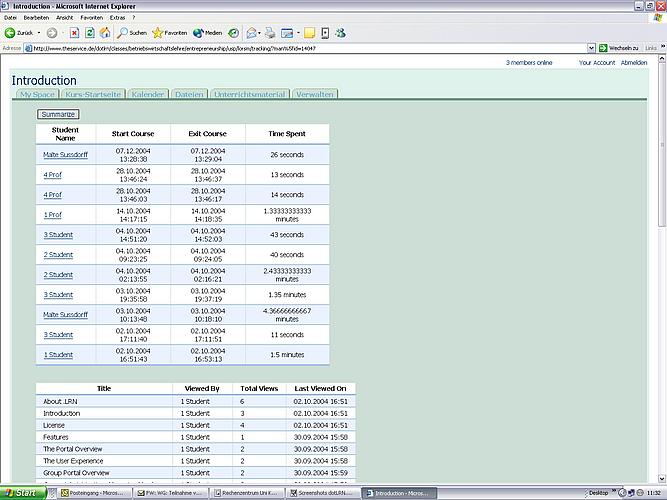Expand the Desktop toolbar chevron in taskbar

612,491
